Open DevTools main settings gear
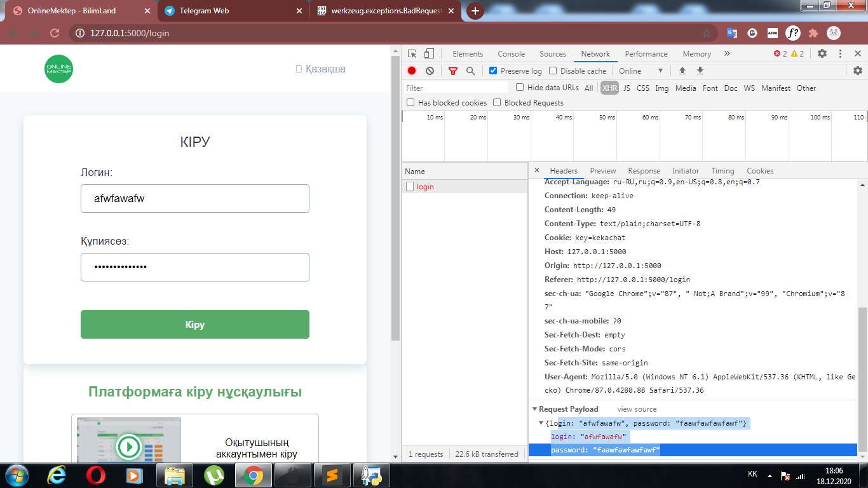868x488 pixels. (x=822, y=54)
